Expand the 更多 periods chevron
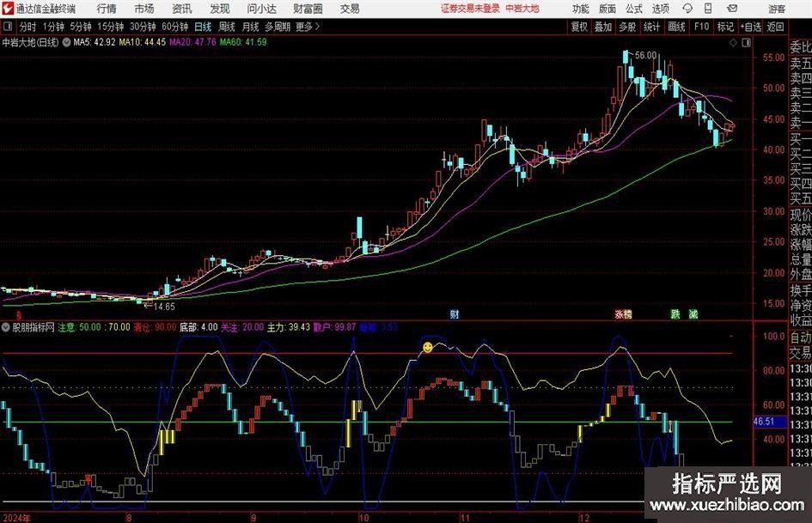The image size is (812, 523). [317, 27]
